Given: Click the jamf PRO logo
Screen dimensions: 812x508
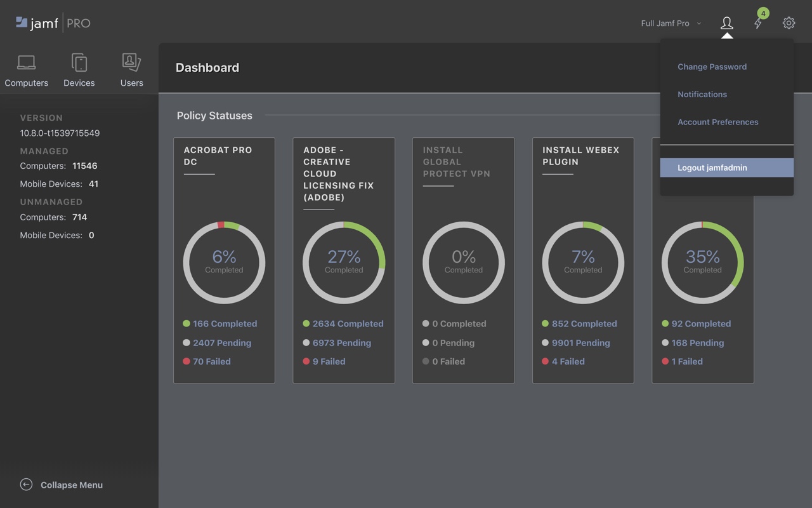Looking at the screenshot, I should [x=52, y=23].
